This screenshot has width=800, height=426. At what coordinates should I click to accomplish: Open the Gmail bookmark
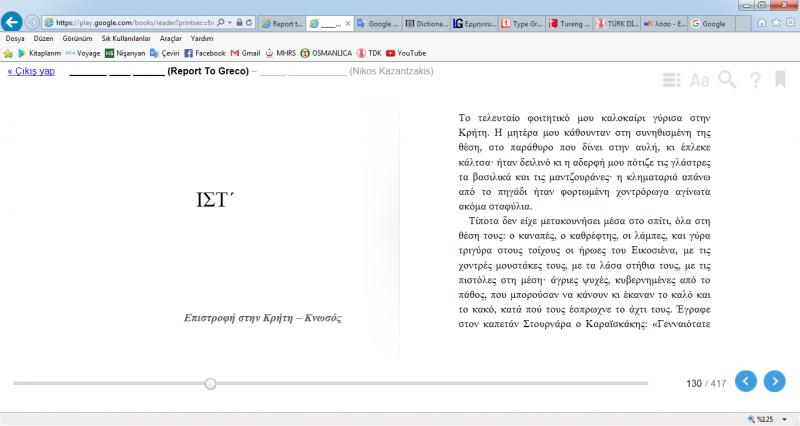tap(245, 53)
